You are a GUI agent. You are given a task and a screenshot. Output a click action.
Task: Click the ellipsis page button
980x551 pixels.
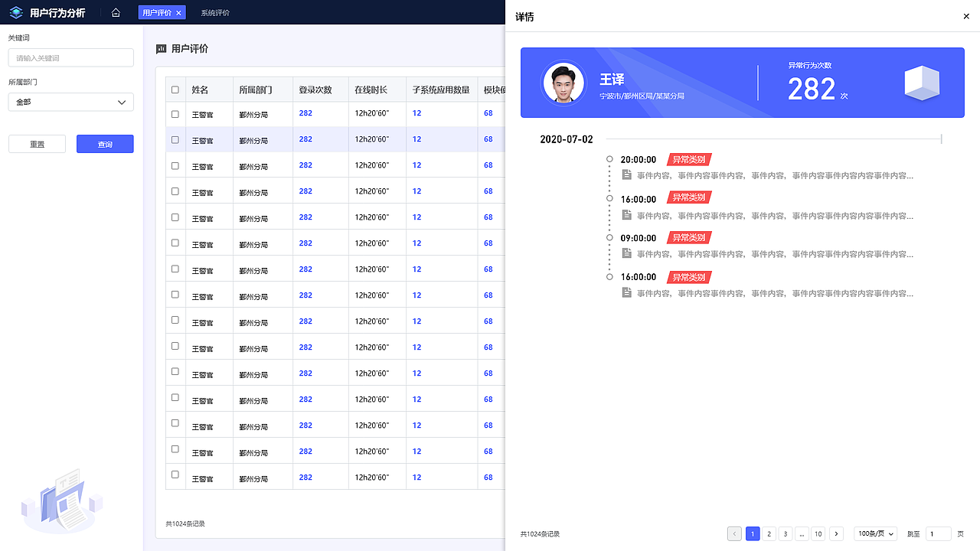click(x=802, y=533)
